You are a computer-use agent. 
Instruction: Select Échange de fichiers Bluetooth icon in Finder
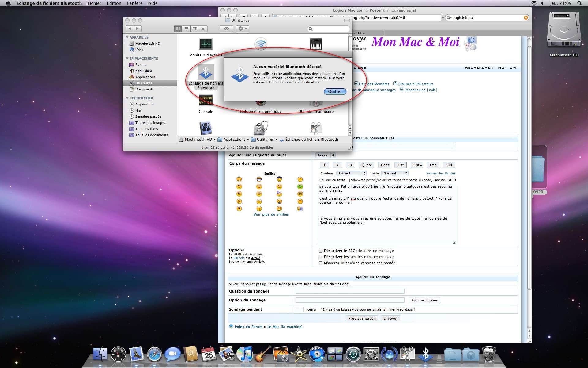(206, 72)
